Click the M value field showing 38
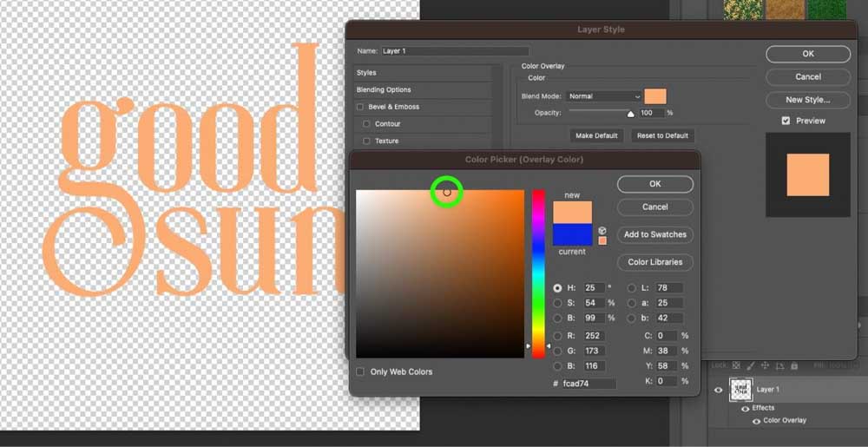The image size is (868, 447). tap(667, 351)
